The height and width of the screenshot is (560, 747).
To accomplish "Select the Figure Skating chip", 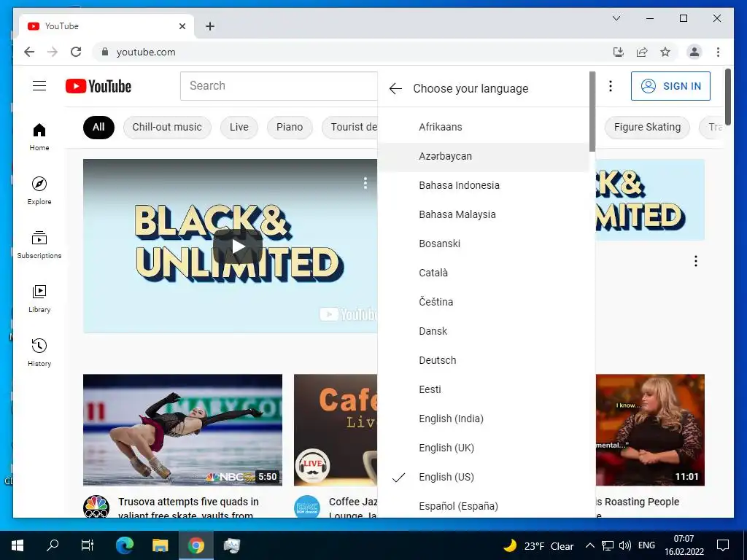I will 647,127.
